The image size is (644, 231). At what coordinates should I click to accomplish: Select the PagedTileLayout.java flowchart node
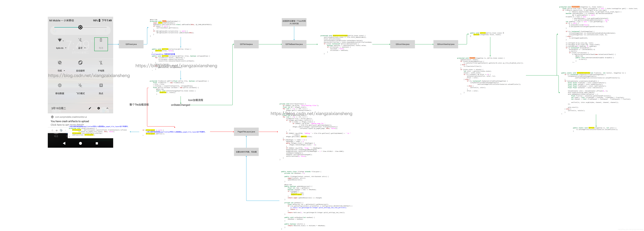[x=246, y=132]
